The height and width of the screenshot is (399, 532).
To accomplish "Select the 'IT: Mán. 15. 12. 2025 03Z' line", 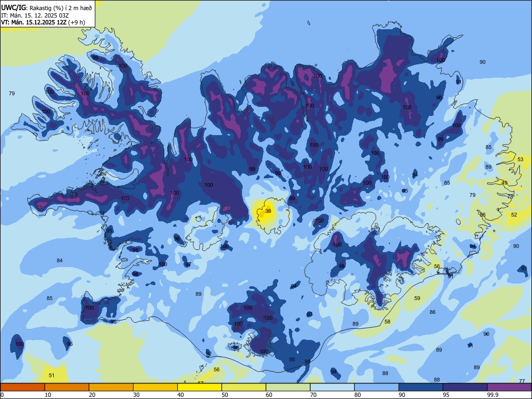I will (x=35, y=15).
